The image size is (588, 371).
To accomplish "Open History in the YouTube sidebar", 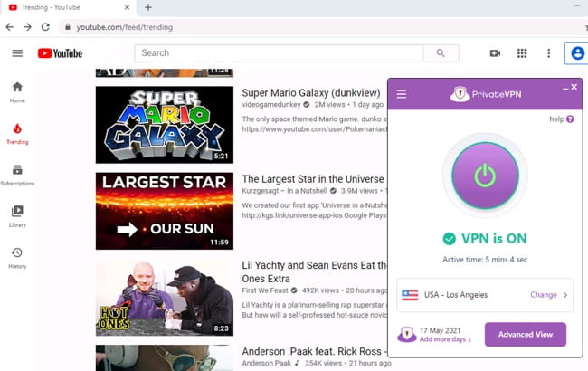I will [17, 257].
